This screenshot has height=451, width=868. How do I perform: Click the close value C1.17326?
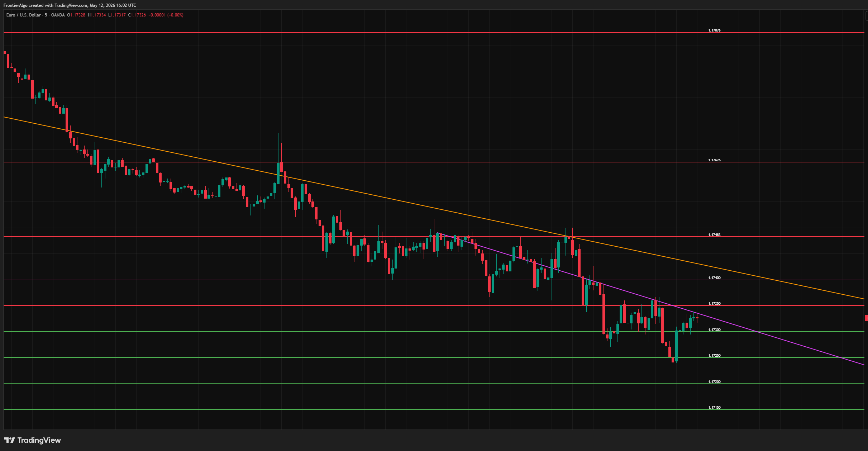click(x=137, y=15)
